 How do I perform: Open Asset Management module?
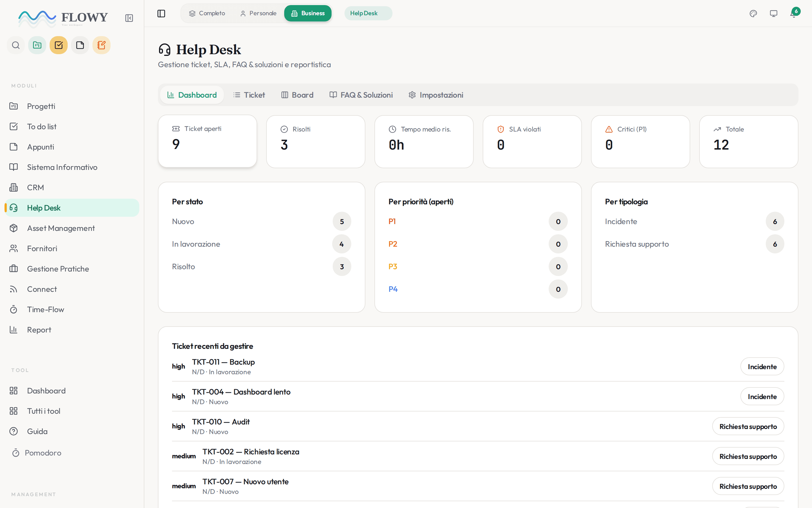(72, 228)
